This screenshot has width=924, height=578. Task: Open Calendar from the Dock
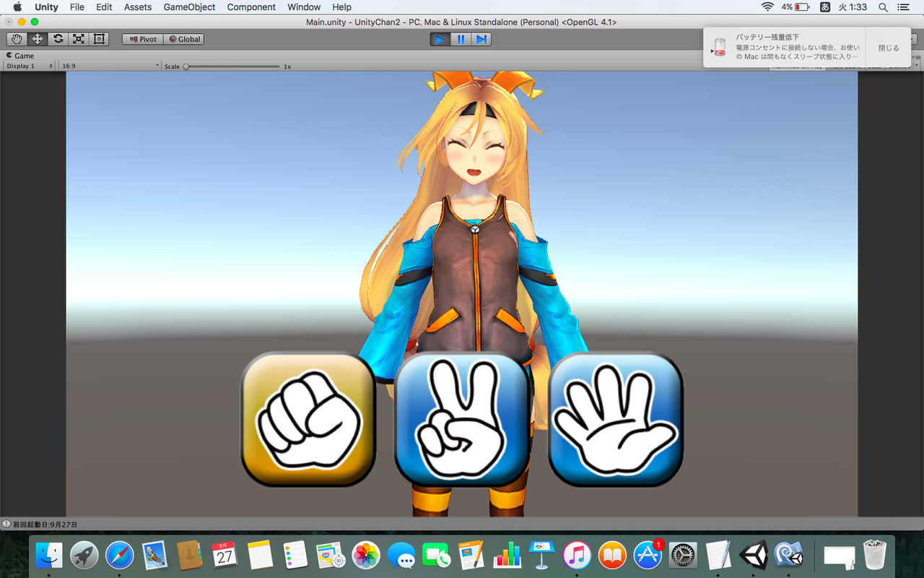tap(225, 555)
